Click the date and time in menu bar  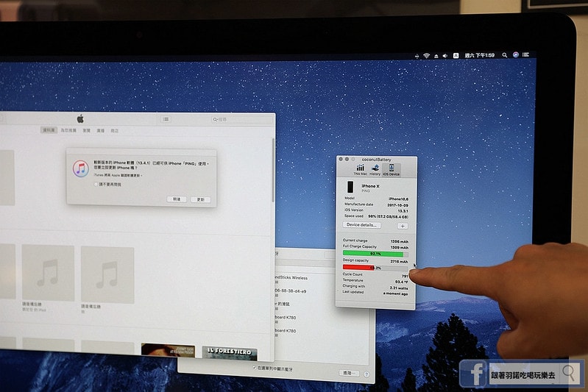[x=479, y=55]
